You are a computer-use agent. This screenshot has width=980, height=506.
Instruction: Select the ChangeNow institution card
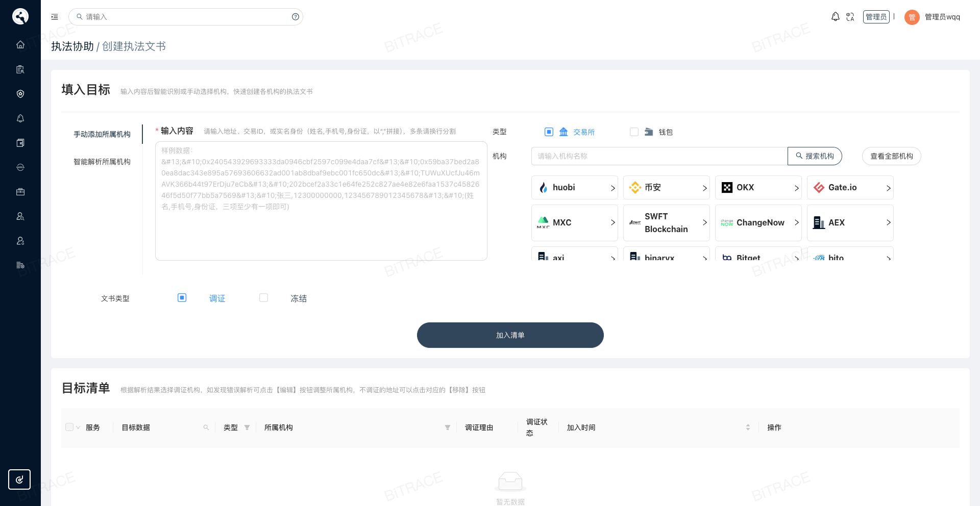(x=758, y=223)
